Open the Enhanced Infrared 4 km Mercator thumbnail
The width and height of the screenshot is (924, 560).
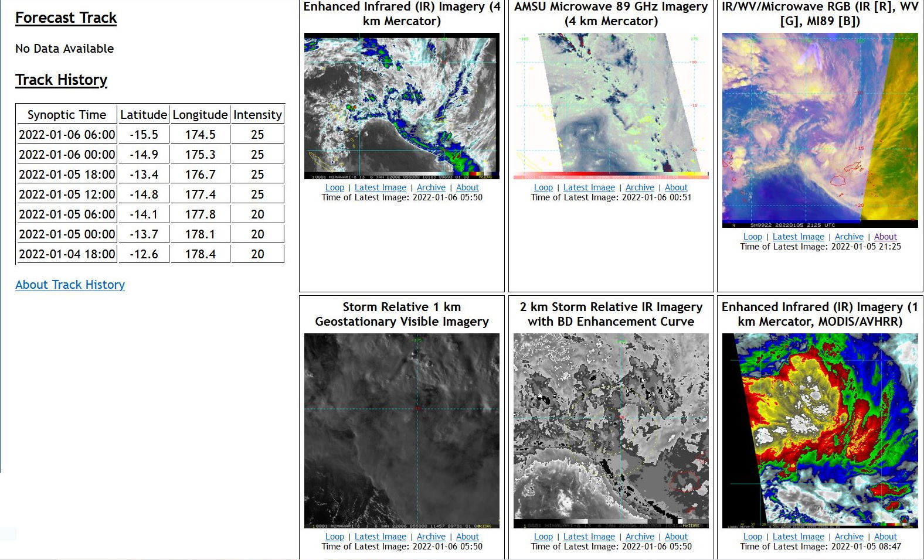pos(402,106)
